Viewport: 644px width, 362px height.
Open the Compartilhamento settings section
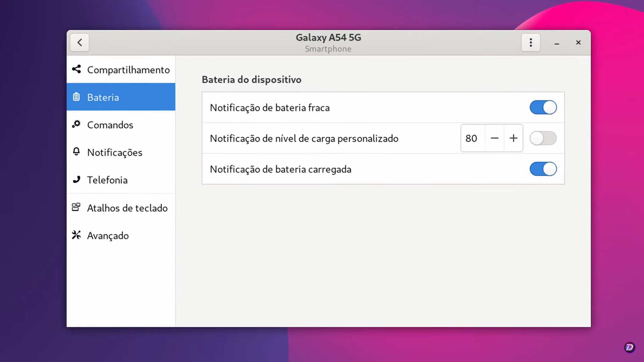point(128,70)
